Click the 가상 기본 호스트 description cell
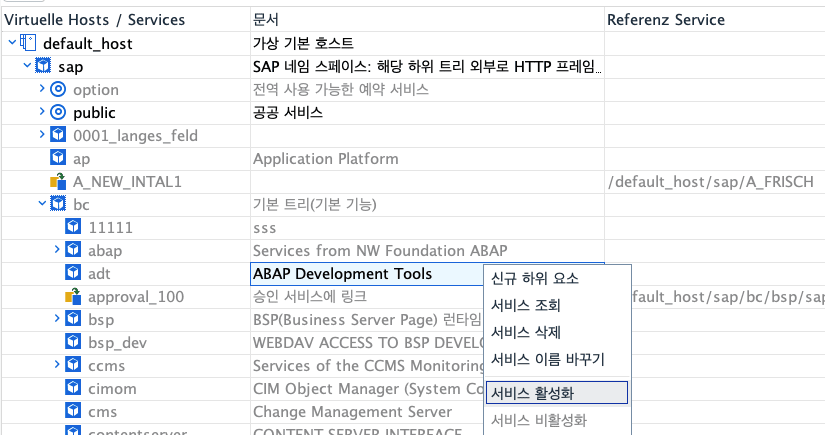Image resolution: width=825 pixels, height=435 pixels. point(427,44)
